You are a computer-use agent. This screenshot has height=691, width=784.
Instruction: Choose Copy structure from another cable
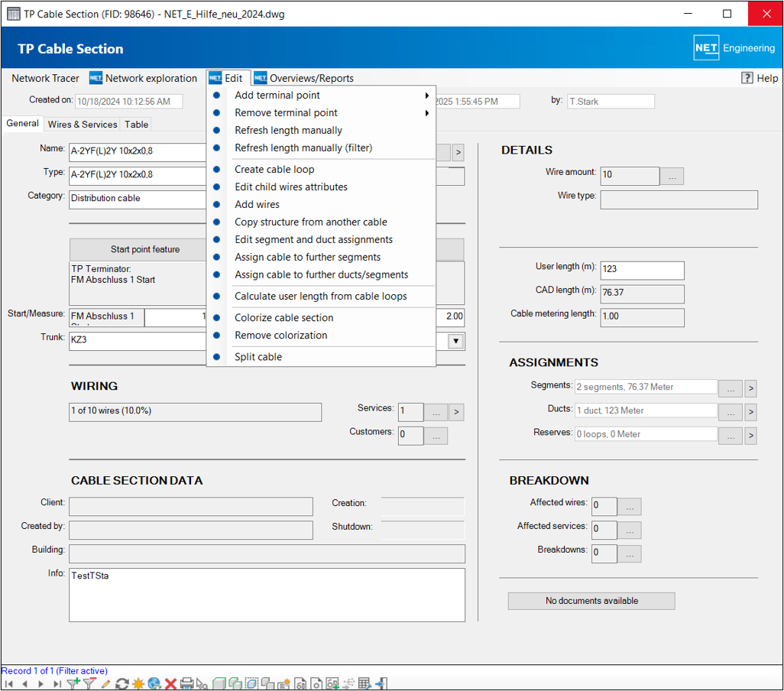(x=321, y=222)
